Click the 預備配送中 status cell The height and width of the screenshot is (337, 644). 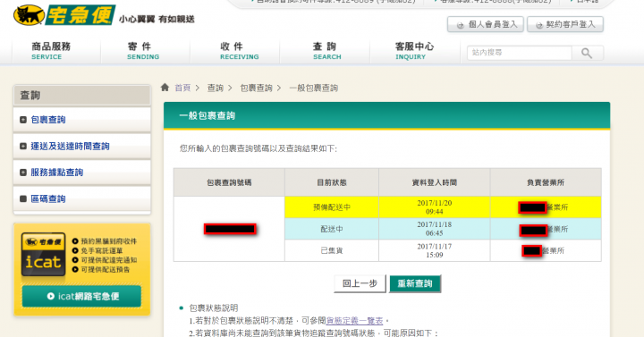click(332, 207)
